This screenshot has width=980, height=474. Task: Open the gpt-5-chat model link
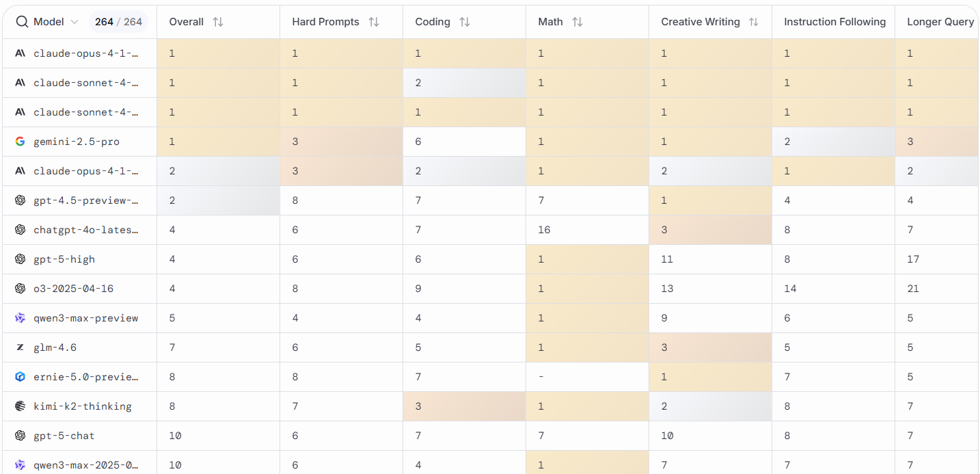pos(64,436)
